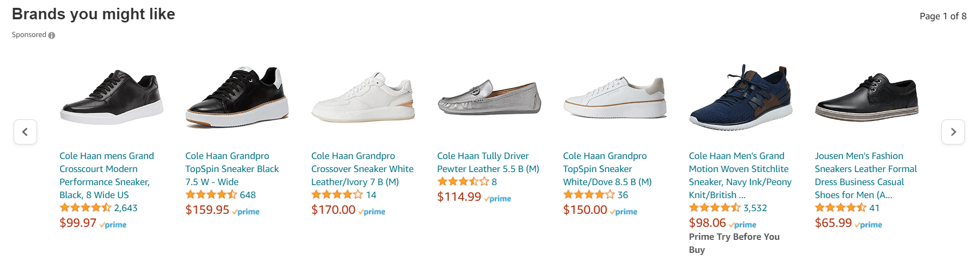Click Grandpro TopSpin White/Dove title link
Viewport: 980px width, 256px height.
(x=607, y=169)
